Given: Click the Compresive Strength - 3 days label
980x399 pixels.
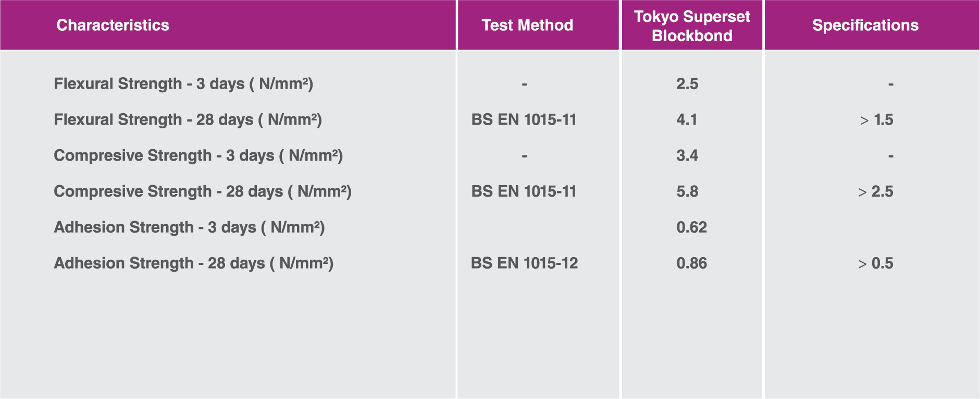Looking at the screenshot, I should click(x=198, y=155).
